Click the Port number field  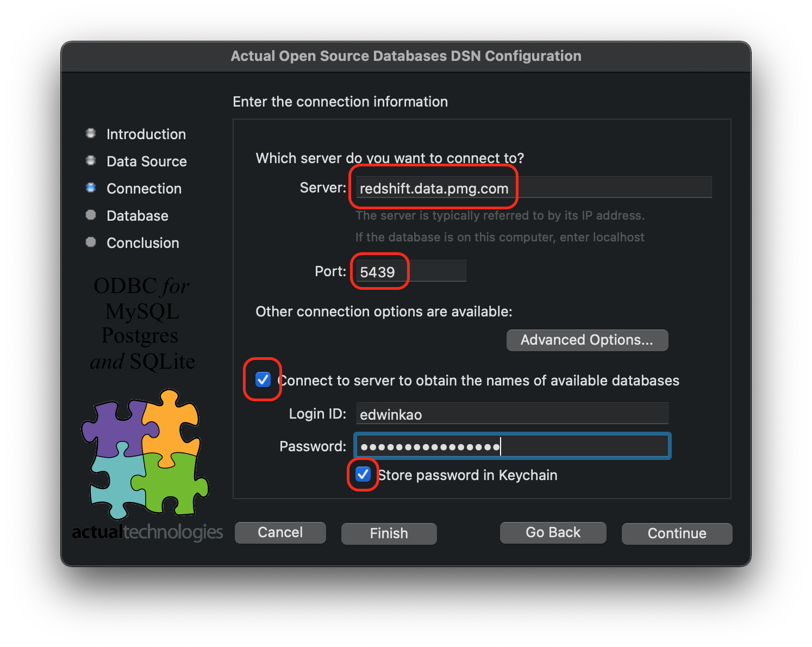click(x=411, y=271)
